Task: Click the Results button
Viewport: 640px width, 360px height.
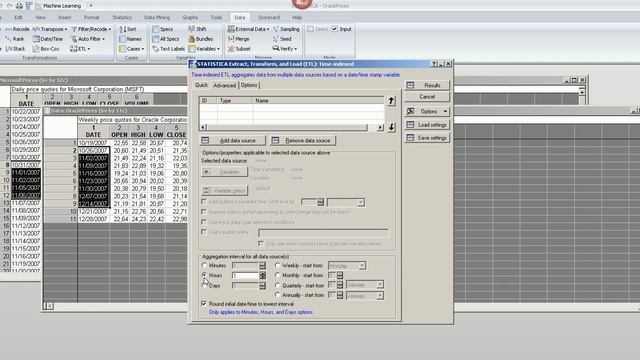Action: click(x=427, y=85)
